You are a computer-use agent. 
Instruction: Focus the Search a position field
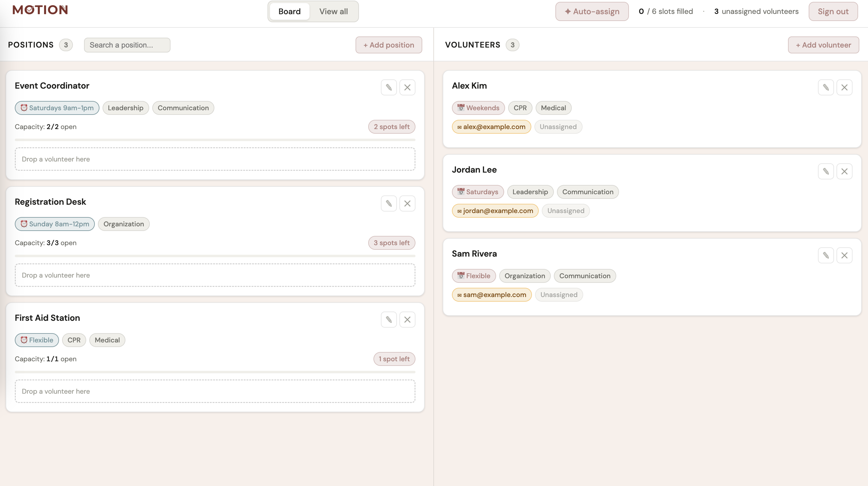click(x=127, y=45)
